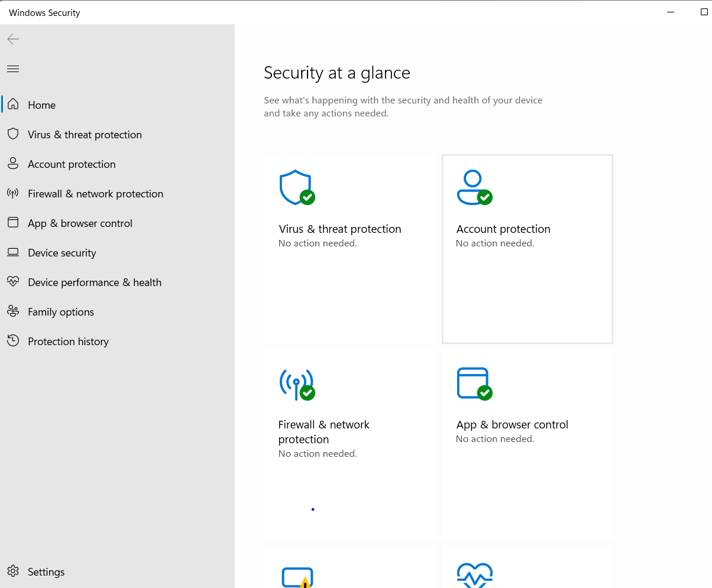This screenshot has width=712, height=588.
Task: Click the Family options people icon
Action: (x=13, y=311)
